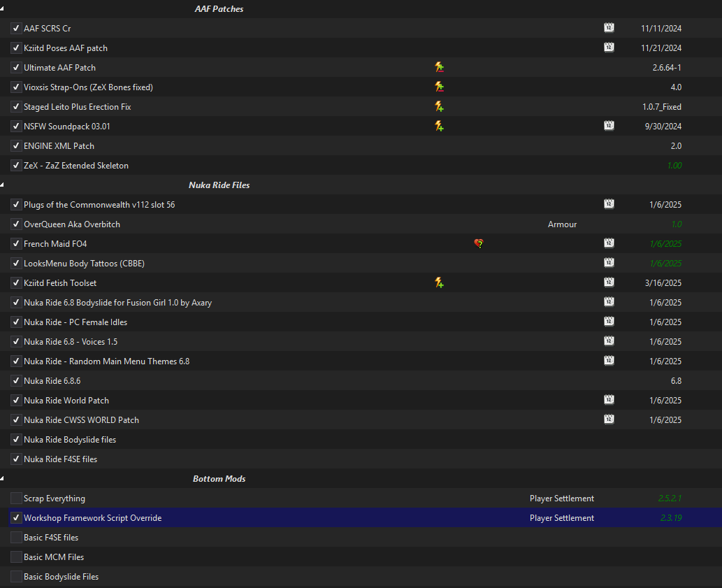Click the green version 2.5.2.1
This screenshot has width=722, height=588.
click(670, 499)
